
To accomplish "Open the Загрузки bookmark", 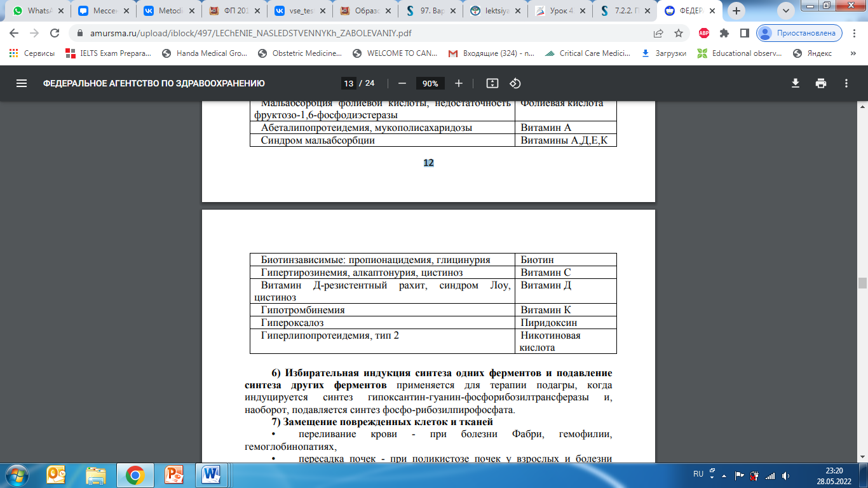I will tap(663, 53).
